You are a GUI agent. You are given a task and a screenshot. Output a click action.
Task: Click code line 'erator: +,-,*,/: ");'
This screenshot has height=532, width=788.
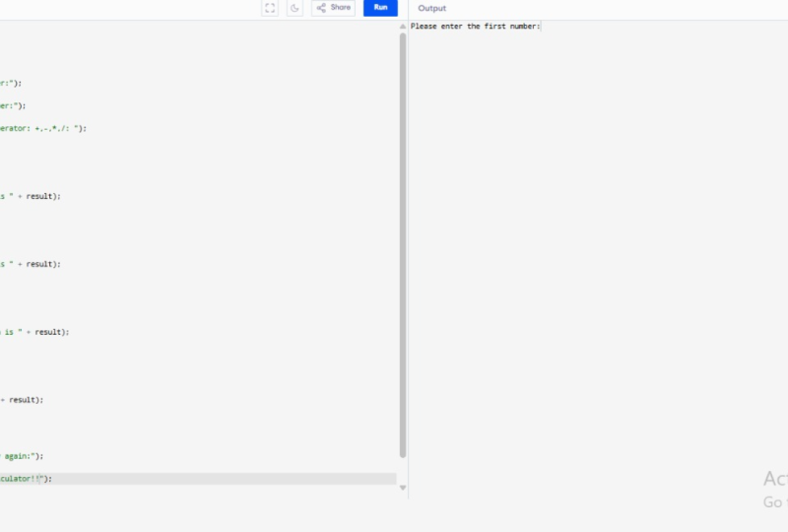pos(43,128)
